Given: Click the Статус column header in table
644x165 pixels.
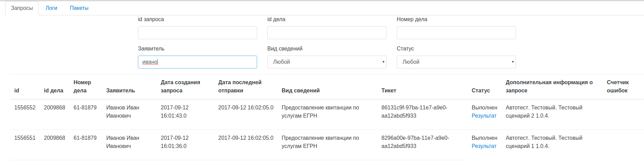Looking at the screenshot, I should tap(481, 91).
